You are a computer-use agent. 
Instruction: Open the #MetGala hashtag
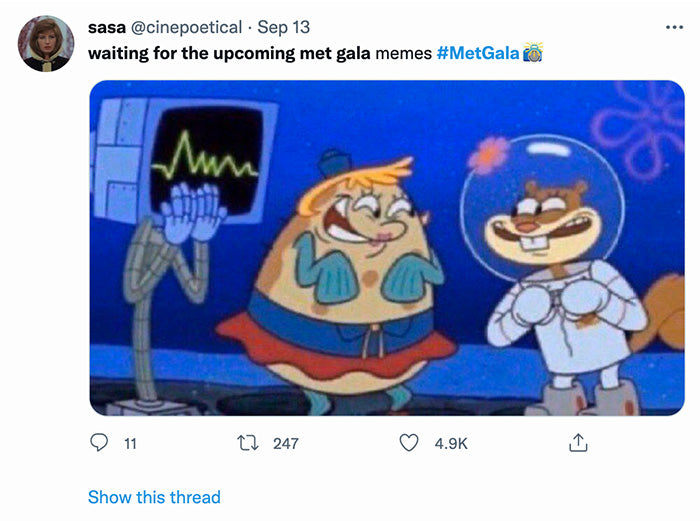478,53
